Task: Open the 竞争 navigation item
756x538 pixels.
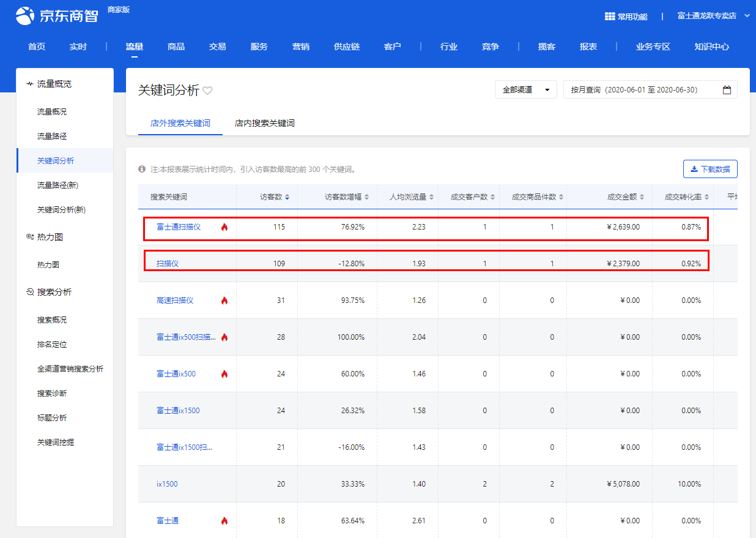Action: click(491, 47)
